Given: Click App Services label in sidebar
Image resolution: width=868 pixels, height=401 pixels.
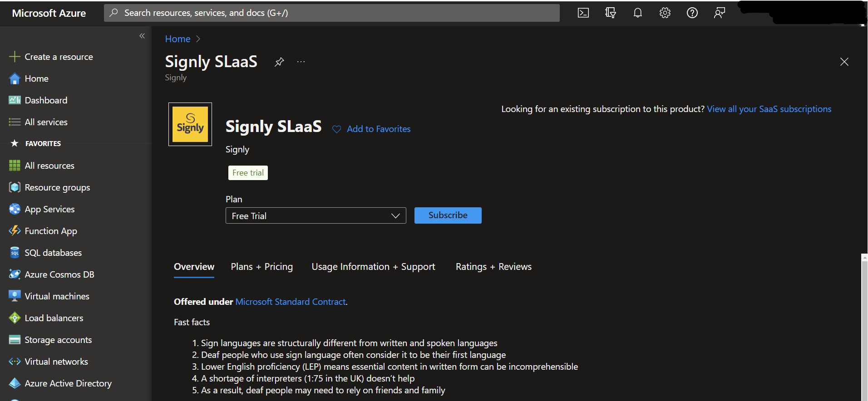Looking at the screenshot, I should [x=49, y=209].
